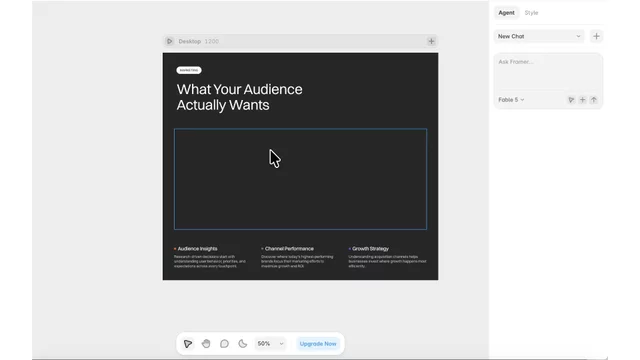The image size is (640, 360).
Task: Activate the hand pan tool
Action: click(206, 344)
